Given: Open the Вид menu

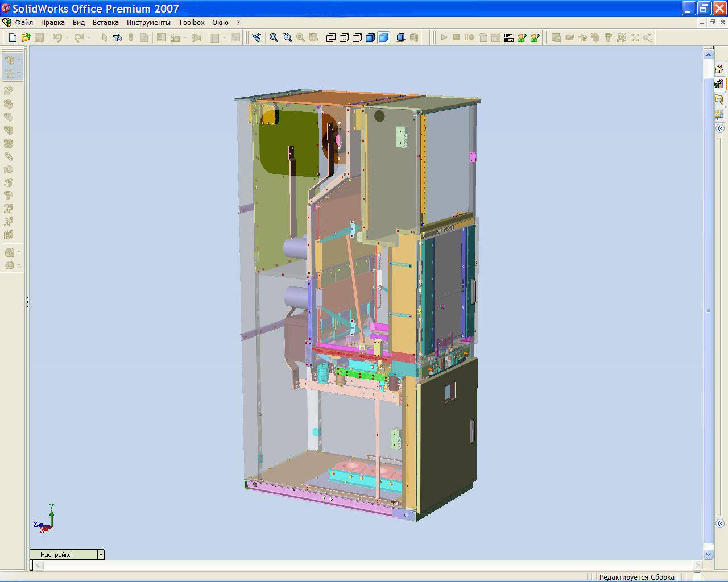Looking at the screenshot, I should click(78, 23).
